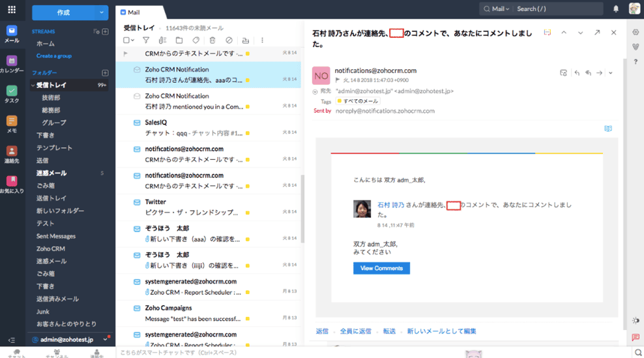This screenshot has width=644, height=358.
Task: Open the テンプレート folder
Action: pos(54,147)
